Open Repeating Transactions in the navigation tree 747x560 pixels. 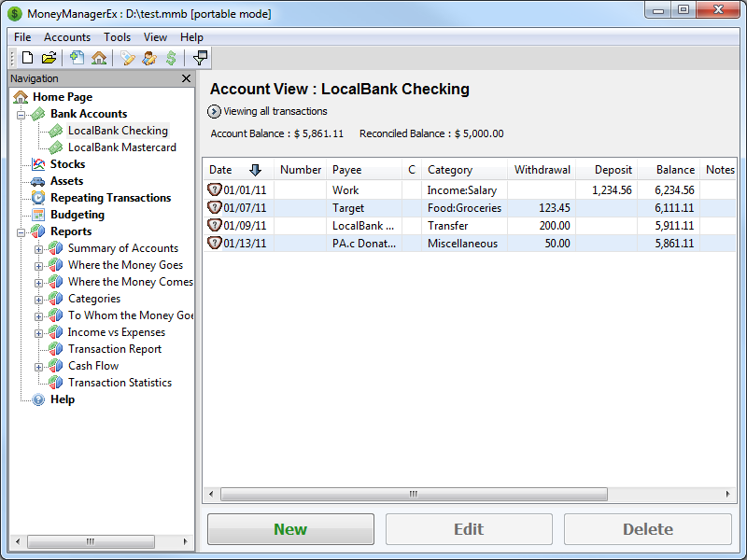110,198
